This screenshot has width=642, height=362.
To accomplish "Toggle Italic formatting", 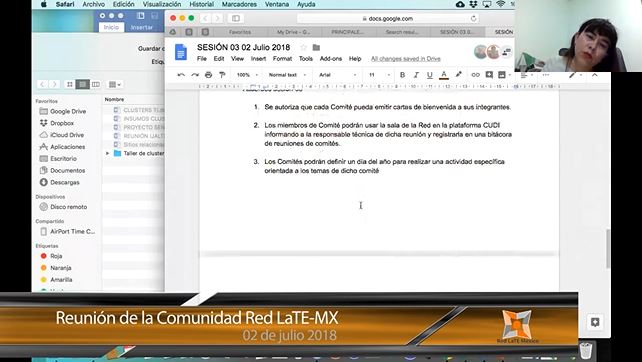I will (416, 75).
